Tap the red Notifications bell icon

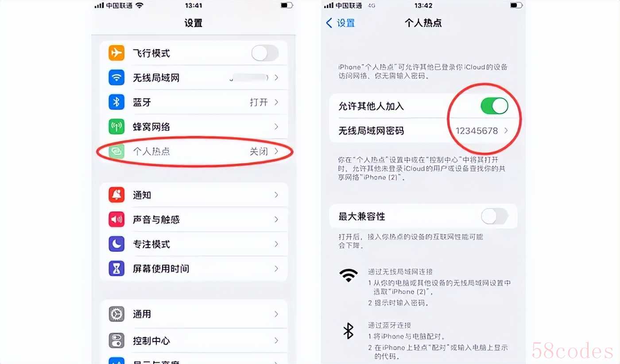(116, 195)
